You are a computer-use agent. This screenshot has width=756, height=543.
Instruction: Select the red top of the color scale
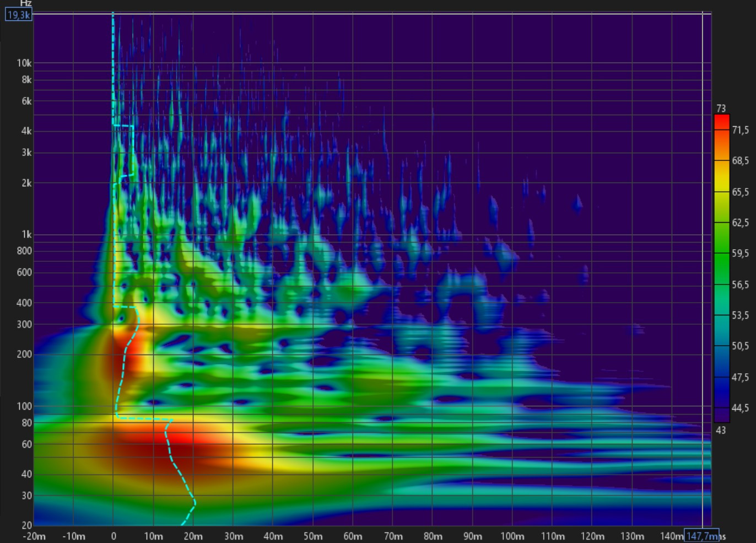pyautogui.click(x=721, y=122)
